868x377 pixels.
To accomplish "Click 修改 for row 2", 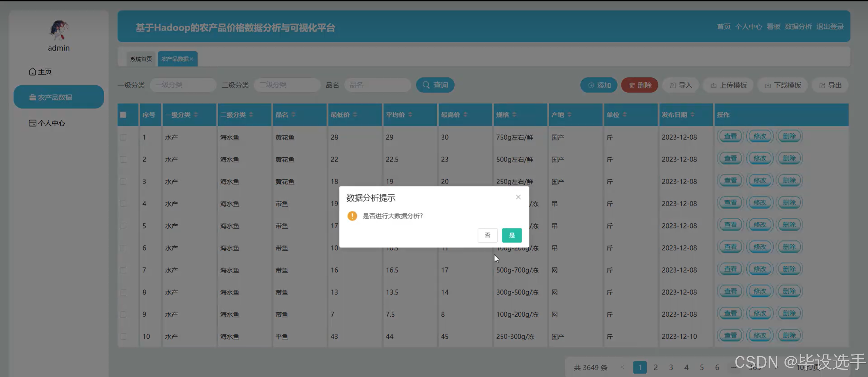I will coord(759,158).
